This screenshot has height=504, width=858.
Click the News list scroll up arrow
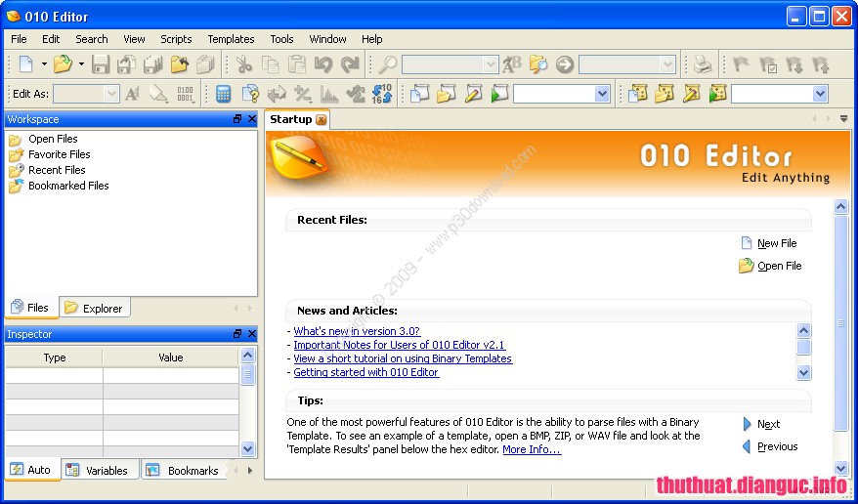click(x=803, y=330)
